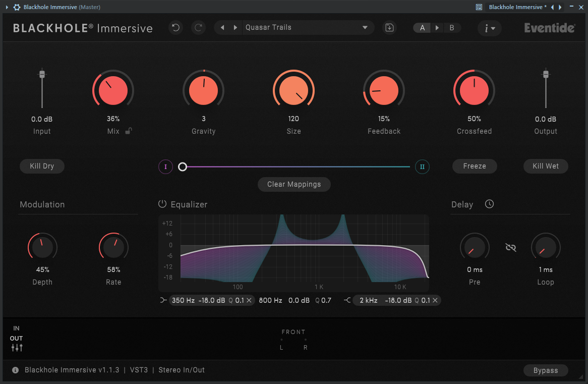
Task: Click the Clear Mappings button
Action: (294, 184)
